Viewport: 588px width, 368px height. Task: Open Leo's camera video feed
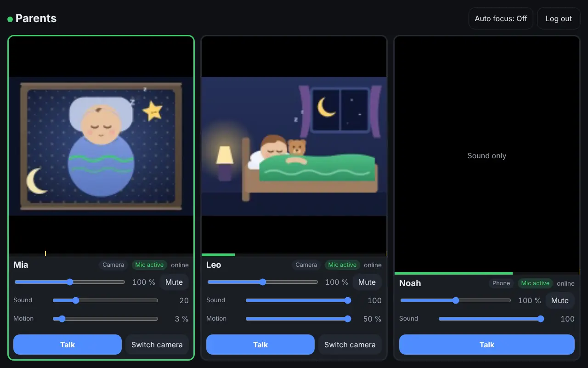(294, 146)
